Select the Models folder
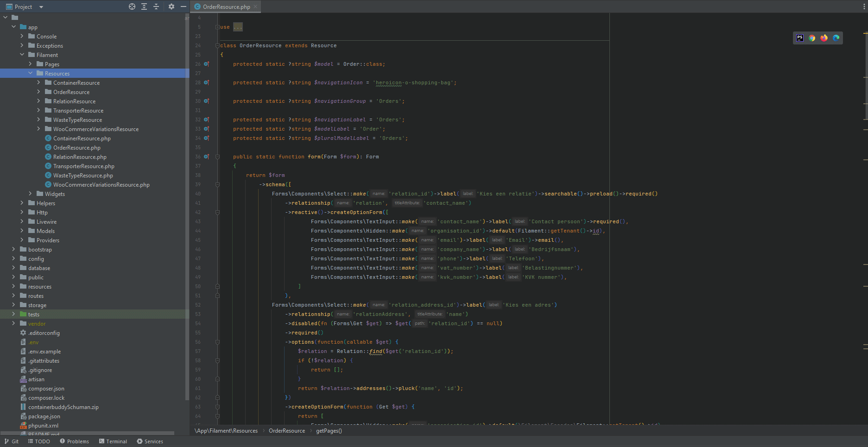This screenshot has height=447, width=868. point(45,231)
